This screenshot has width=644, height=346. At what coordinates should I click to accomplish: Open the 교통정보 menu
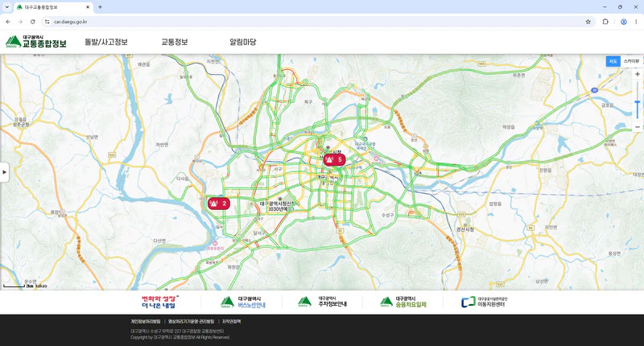click(174, 42)
